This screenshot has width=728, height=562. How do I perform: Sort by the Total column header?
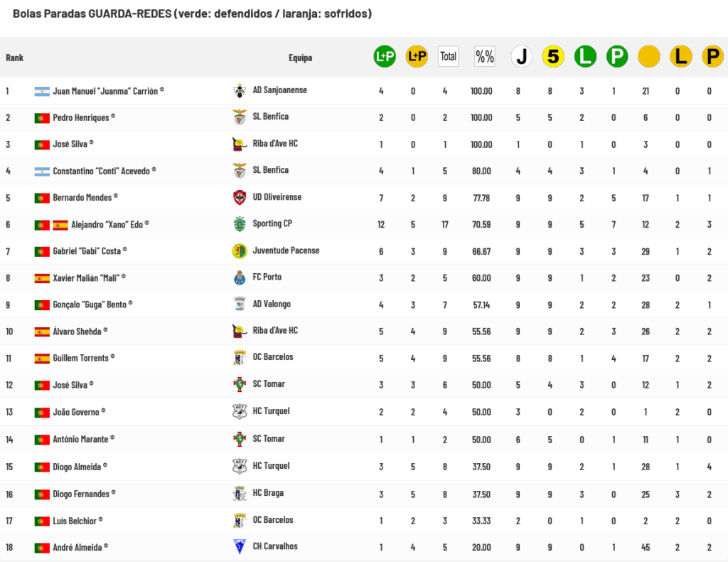coord(448,56)
